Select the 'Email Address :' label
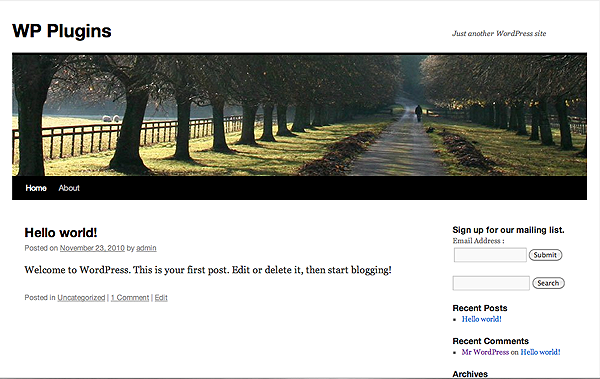This screenshot has height=379, width=600. click(478, 241)
